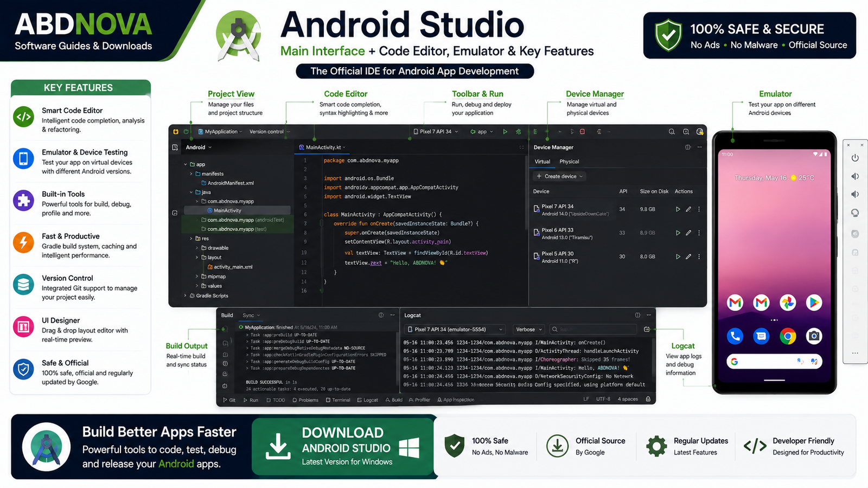Click the red Stop icon in toolbar
The height and width of the screenshot is (488, 868).
tap(582, 132)
